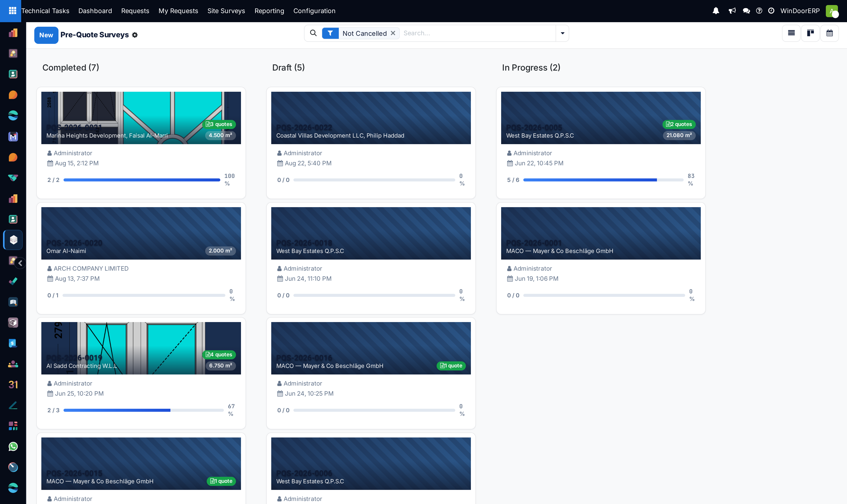The image size is (847, 504).
Task: Click the megaphone announcements icon
Action: [x=732, y=11]
